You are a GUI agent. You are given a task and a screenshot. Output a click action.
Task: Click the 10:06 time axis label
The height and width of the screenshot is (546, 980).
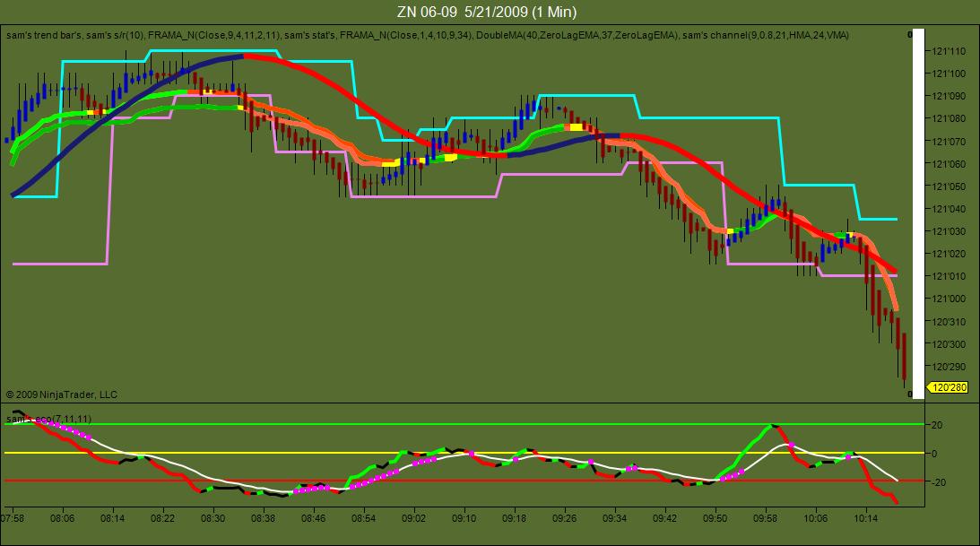pyautogui.click(x=816, y=518)
